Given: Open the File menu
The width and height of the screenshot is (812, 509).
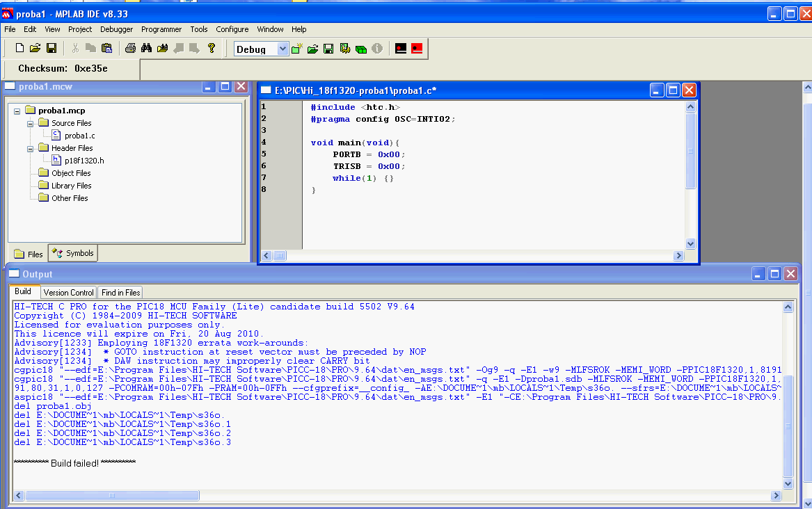Looking at the screenshot, I should coord(10,29).
